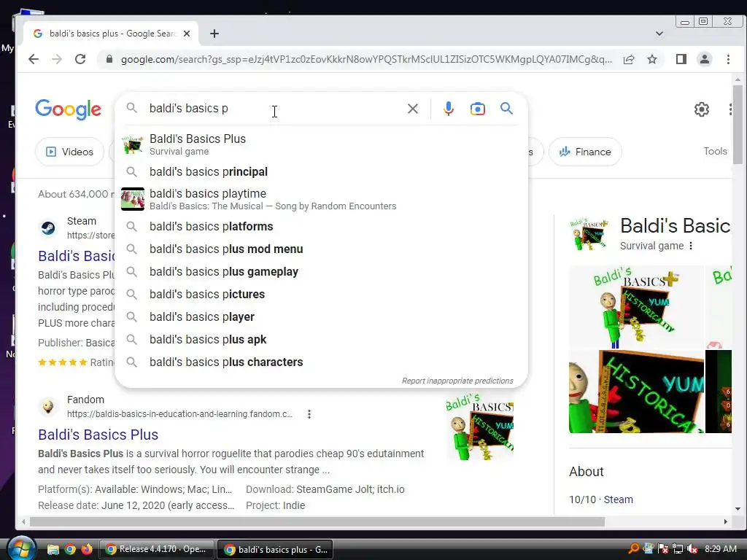747x560 pixels.
Task: Open a new browser tab
Action: click(x=214, y=34)
